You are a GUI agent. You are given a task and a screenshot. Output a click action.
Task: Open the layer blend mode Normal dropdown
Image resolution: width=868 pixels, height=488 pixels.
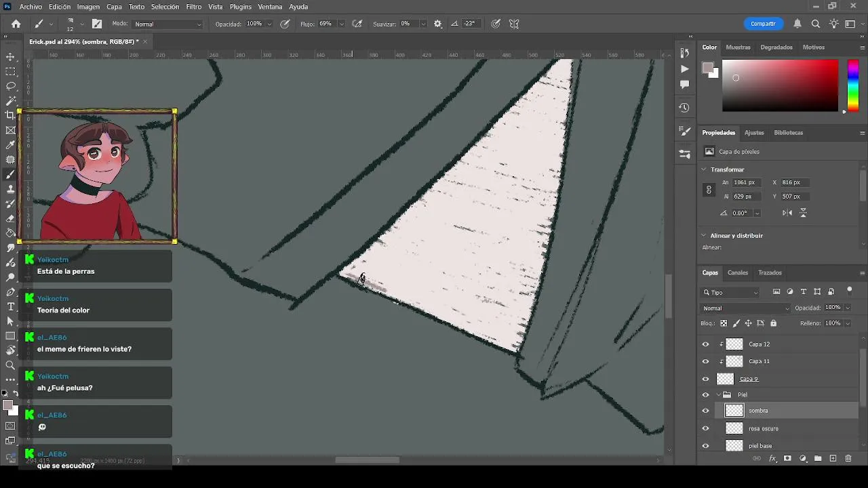pos(745,308)
